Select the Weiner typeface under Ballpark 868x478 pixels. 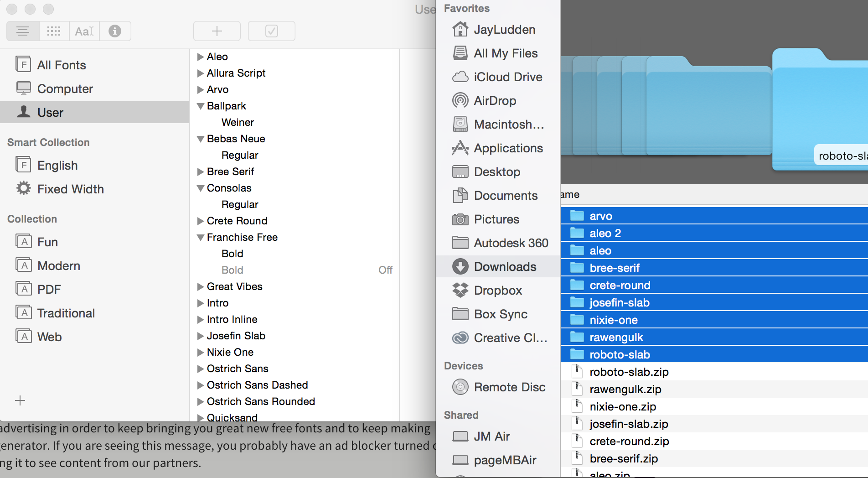point(294,122)
